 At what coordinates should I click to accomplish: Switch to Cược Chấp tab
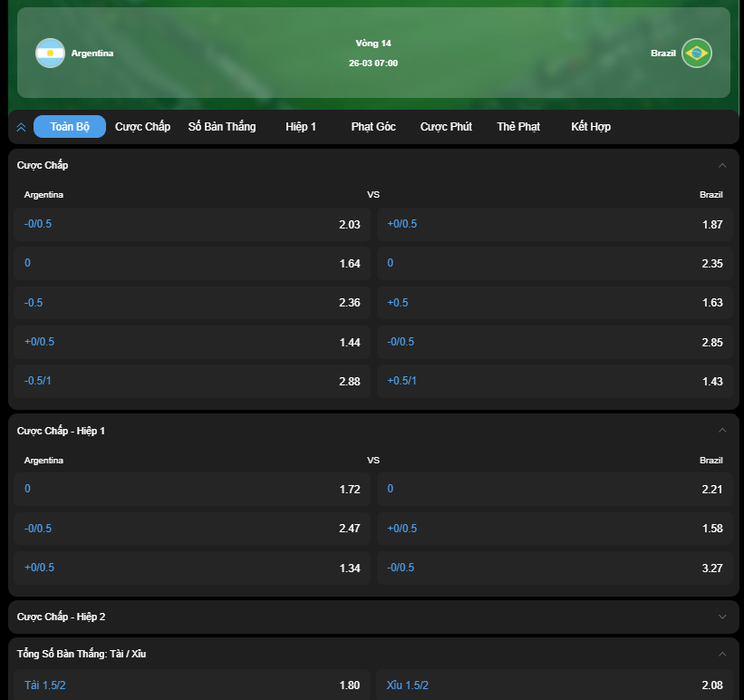pos(142,126)
